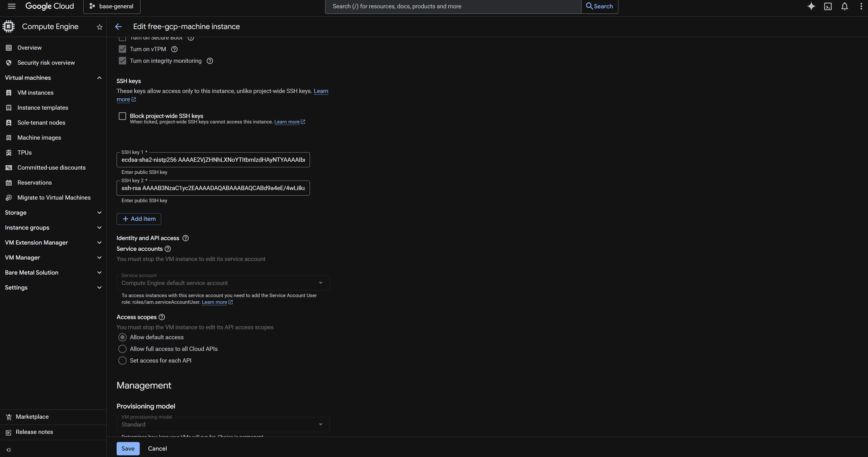Click help icon next to Access scopes

coord(162,317)
